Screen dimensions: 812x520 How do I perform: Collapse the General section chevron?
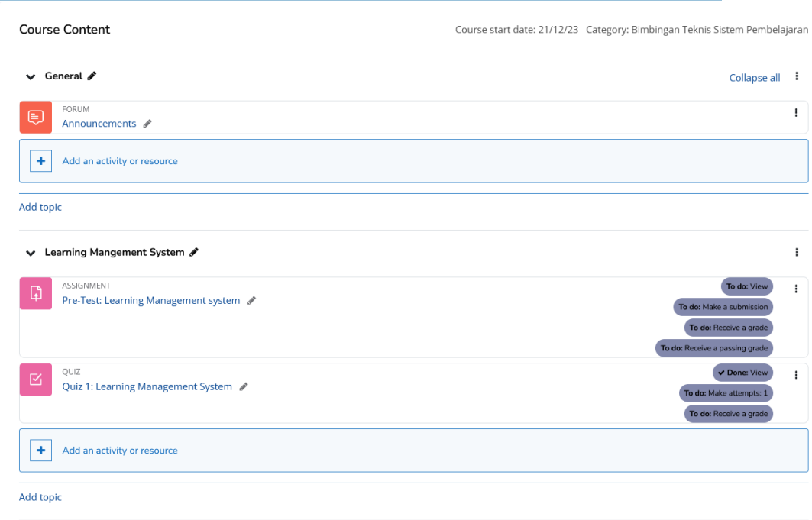click(31, 77)
